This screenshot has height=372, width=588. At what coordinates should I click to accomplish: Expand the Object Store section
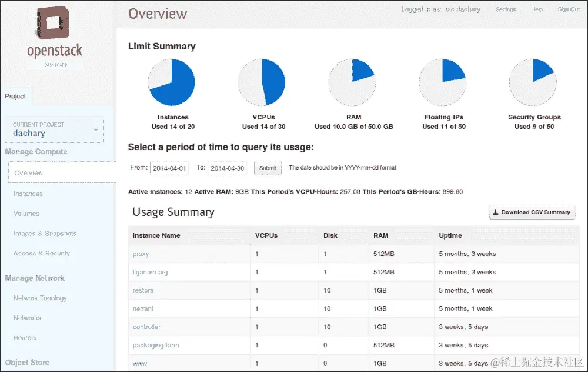click(29, 362)
